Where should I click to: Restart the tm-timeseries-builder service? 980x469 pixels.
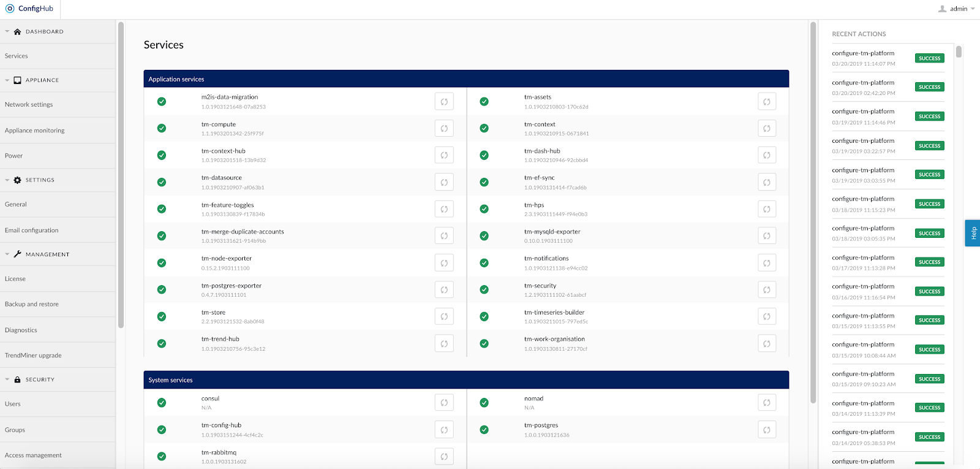767,316
